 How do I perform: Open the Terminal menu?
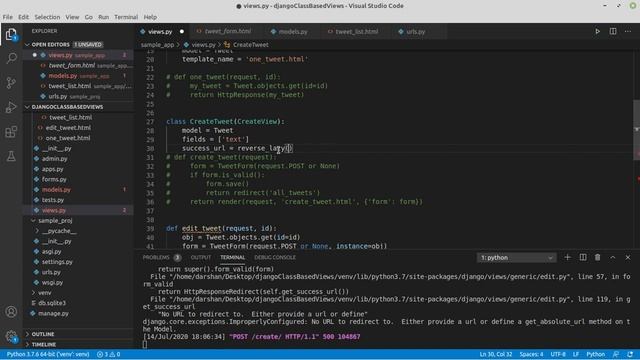click(x=126, y=17)
